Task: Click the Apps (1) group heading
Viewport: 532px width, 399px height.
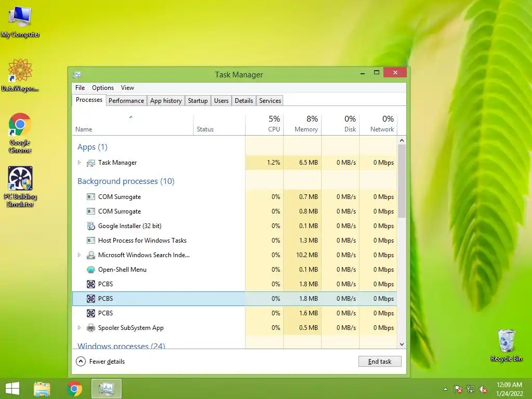Action: click(x=92, y=147)
